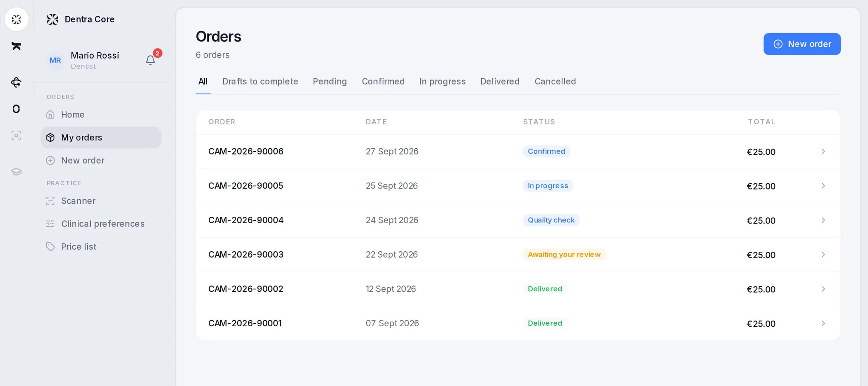
Task: Switch to the All tab
Action: (203, 81)
